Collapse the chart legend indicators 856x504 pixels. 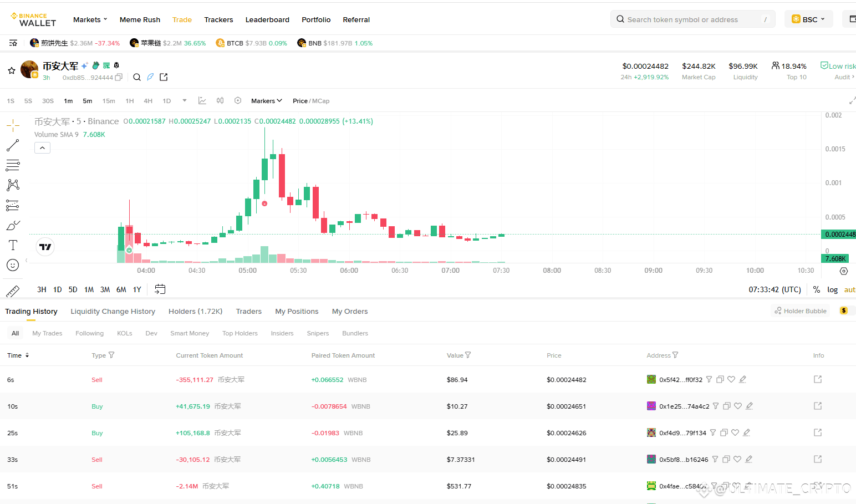point(42,148)
